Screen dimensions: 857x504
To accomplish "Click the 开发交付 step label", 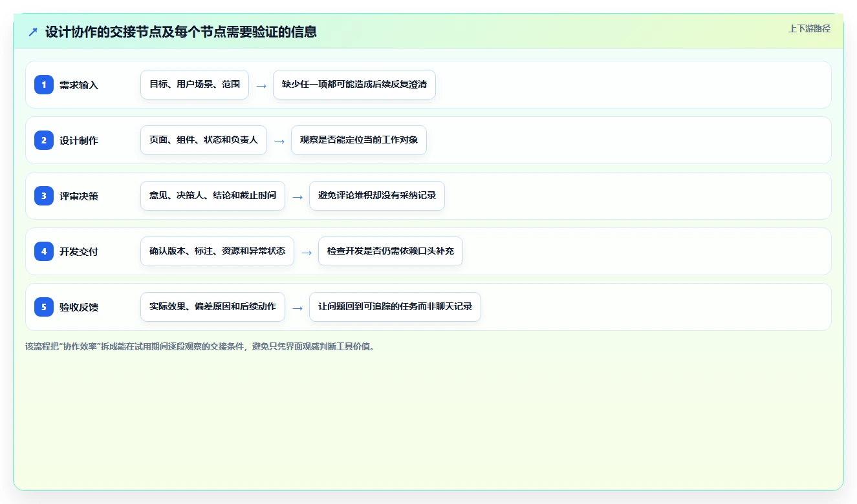I will (79, 251).
